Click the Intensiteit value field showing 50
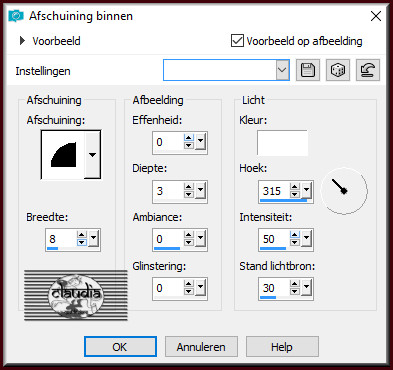This screenshot has height=370, width=393. pyautogui.click(x=275, y=239)
